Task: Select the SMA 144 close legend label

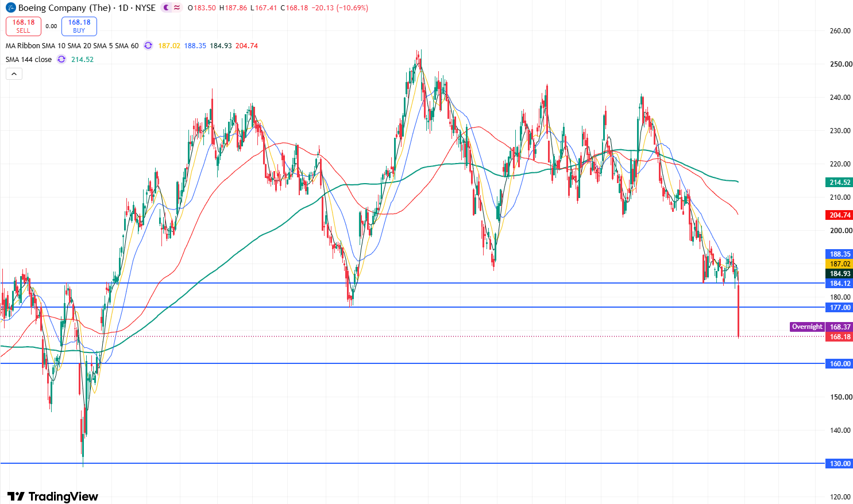Action: [29, 60]
